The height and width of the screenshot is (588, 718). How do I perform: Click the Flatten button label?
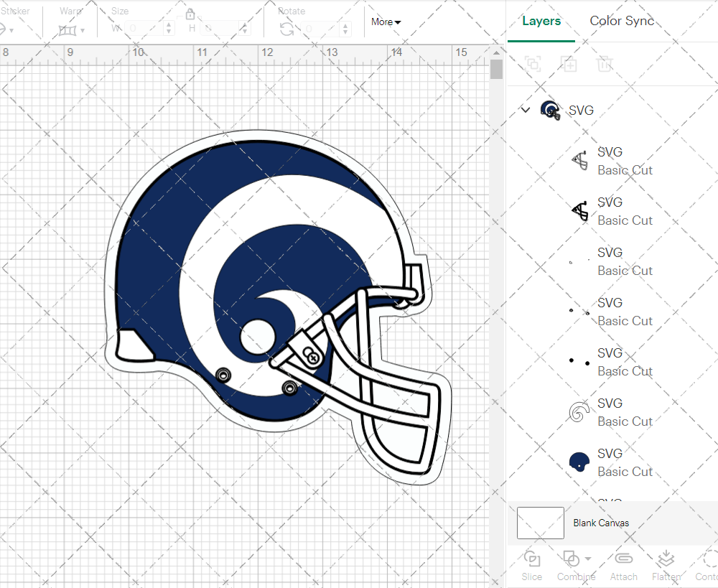coord(666,577)
